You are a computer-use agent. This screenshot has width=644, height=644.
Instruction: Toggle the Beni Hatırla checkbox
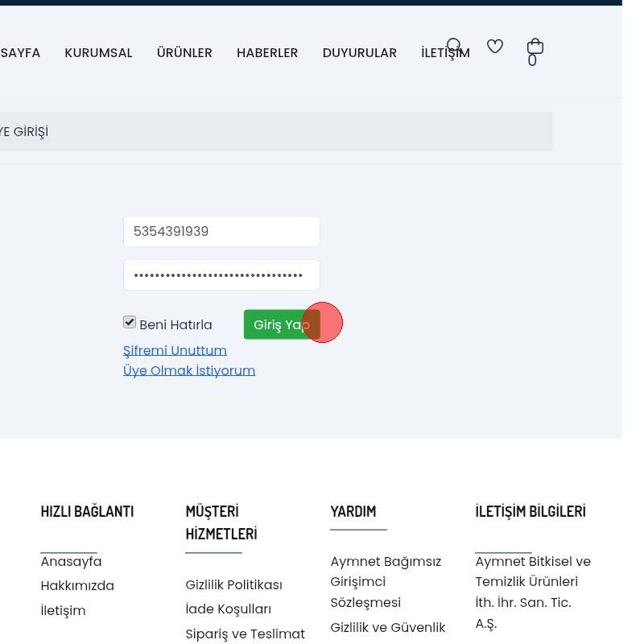(x=130, y=323)
